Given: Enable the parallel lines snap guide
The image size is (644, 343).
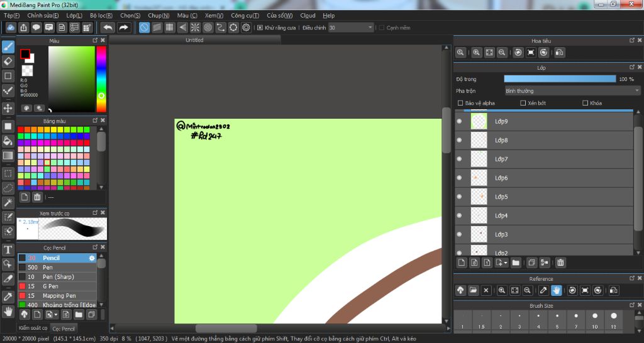Looking at the screenshot, I should tap(157, 28).
